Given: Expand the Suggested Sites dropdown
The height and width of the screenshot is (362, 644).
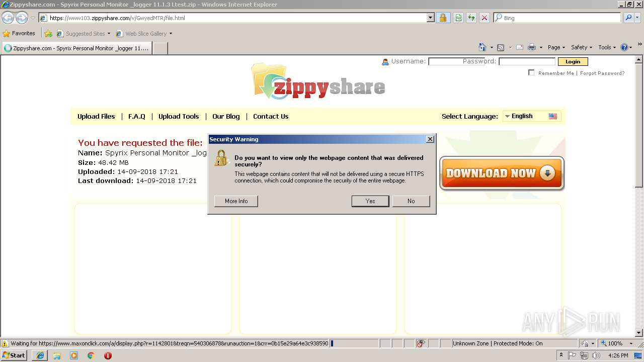Looking at the screenshot, I should 109,34.
